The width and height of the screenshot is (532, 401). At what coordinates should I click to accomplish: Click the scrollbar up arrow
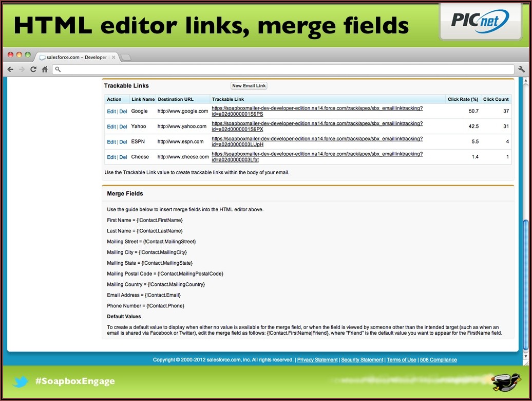[x=525, y=81]
